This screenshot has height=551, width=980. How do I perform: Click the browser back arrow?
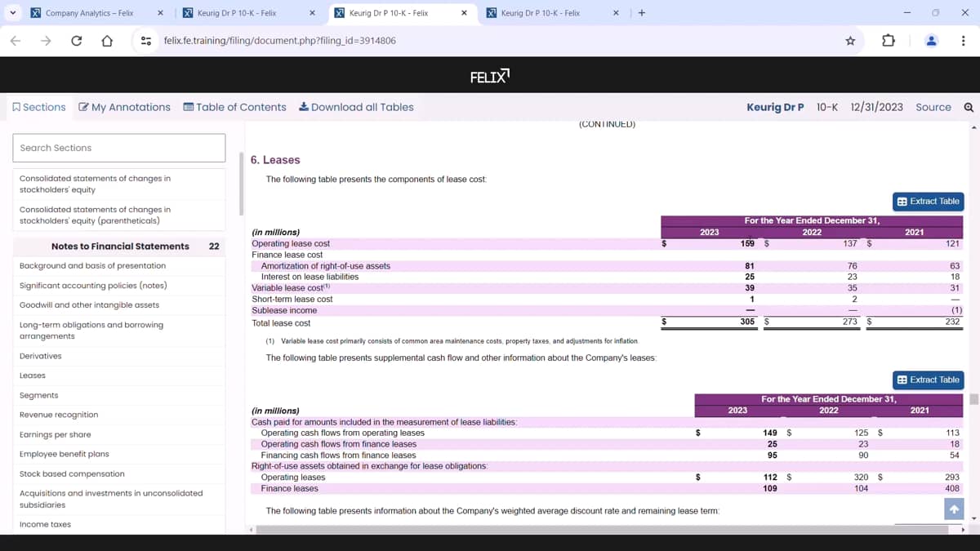pyautogui.click(x=16, y=41)
